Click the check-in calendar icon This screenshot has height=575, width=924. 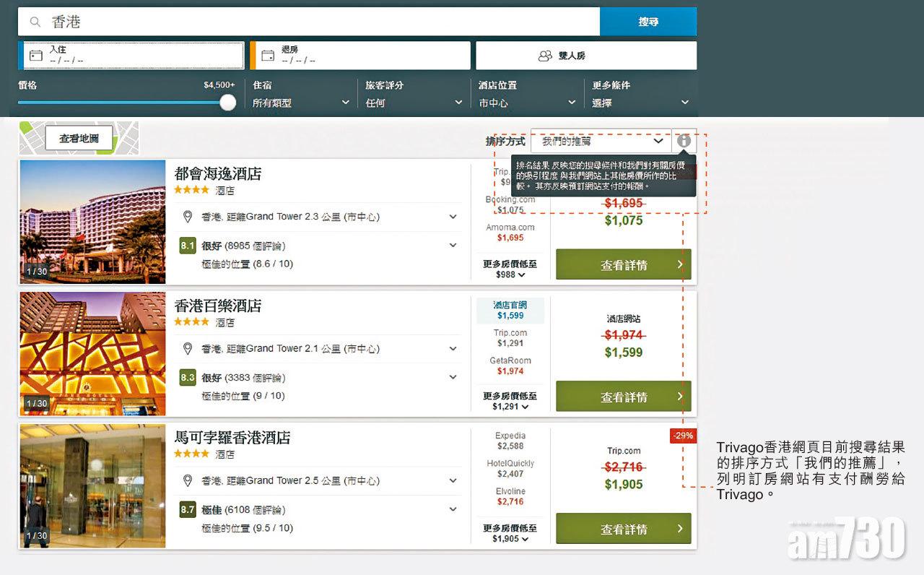point(36,55)
